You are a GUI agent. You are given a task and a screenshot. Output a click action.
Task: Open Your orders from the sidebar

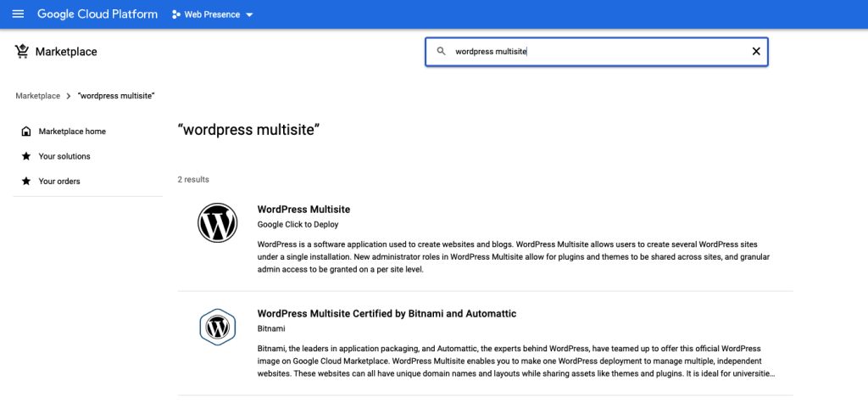point(59,181)
